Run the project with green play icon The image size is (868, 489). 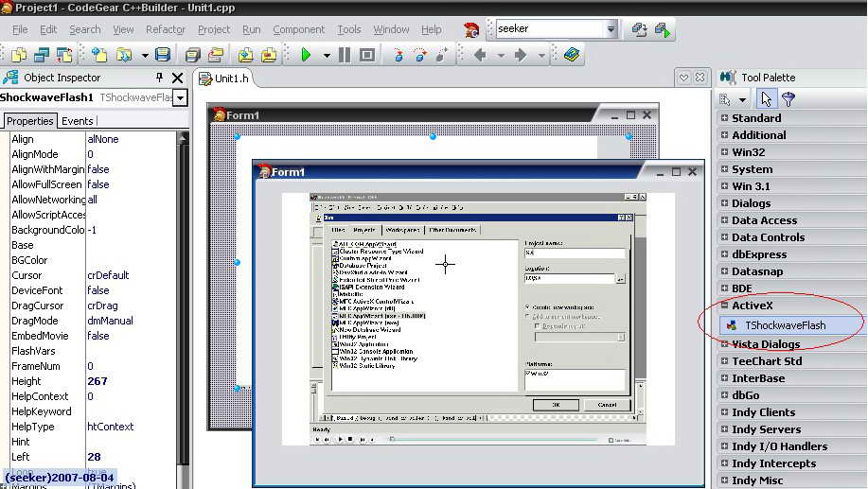click(x=306, y=55)
